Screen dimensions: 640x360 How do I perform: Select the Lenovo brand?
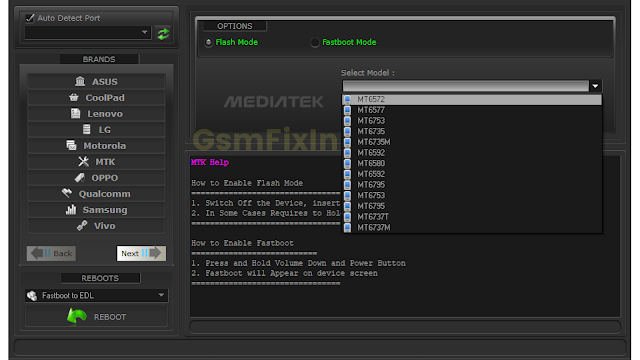(x=96, y=113)
